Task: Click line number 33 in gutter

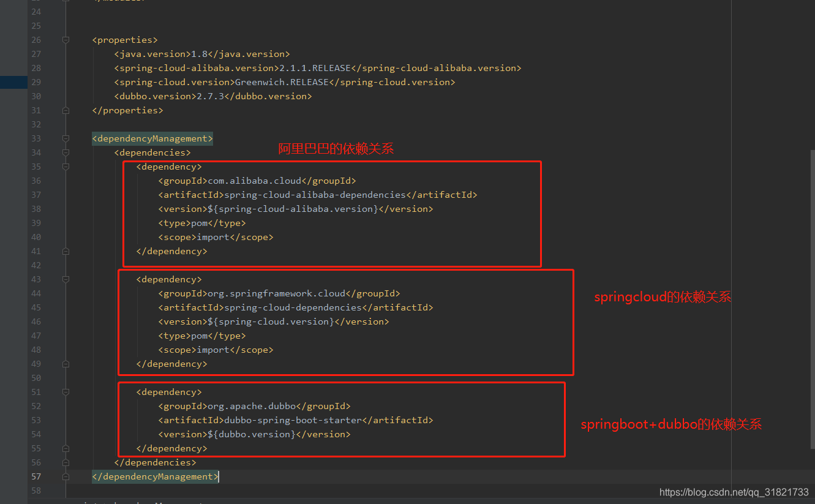Action: tap(36, 138)
